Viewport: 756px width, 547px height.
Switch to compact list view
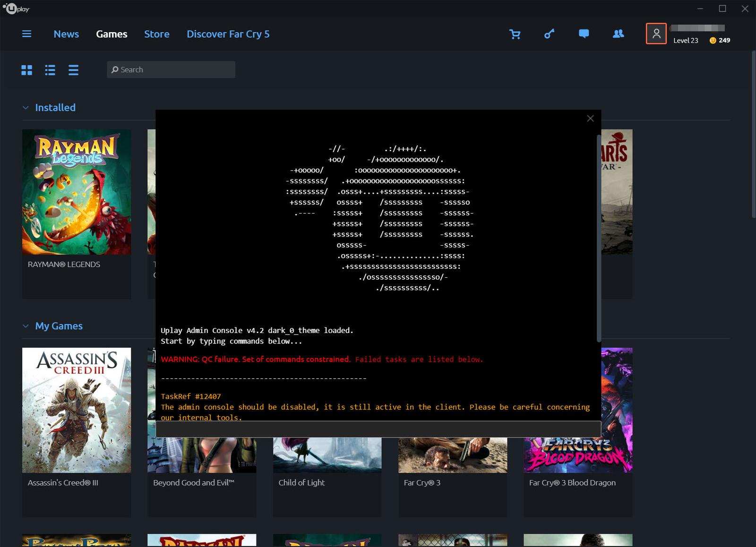[x=73, y=70]
